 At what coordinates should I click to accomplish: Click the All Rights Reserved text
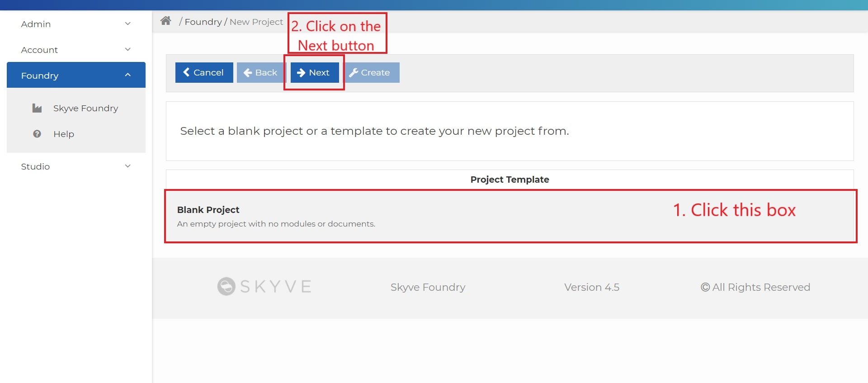[755, 287]
